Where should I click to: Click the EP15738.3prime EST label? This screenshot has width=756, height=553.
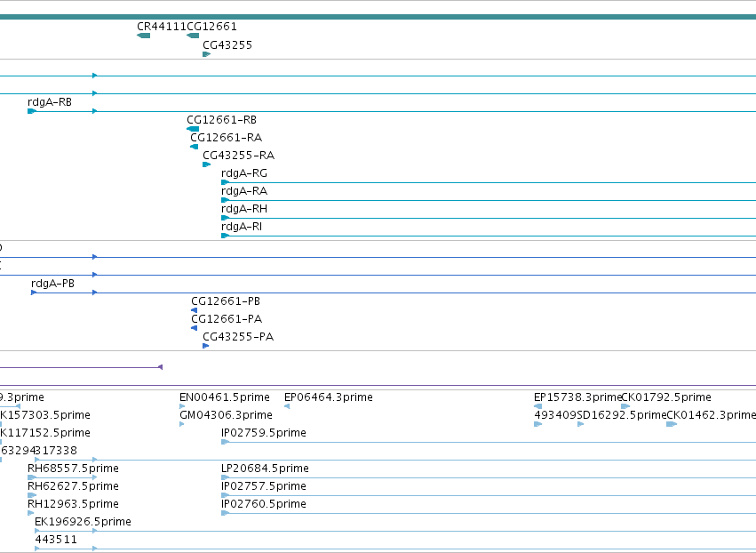tap(578, 397)
